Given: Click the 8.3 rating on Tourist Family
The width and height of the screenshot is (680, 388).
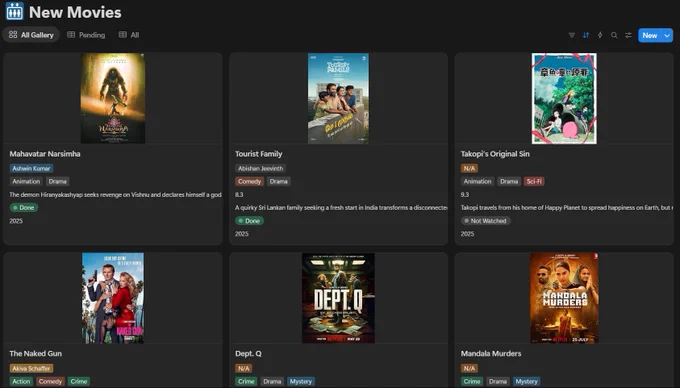Looking at the screenshot, I should [239, 195].
